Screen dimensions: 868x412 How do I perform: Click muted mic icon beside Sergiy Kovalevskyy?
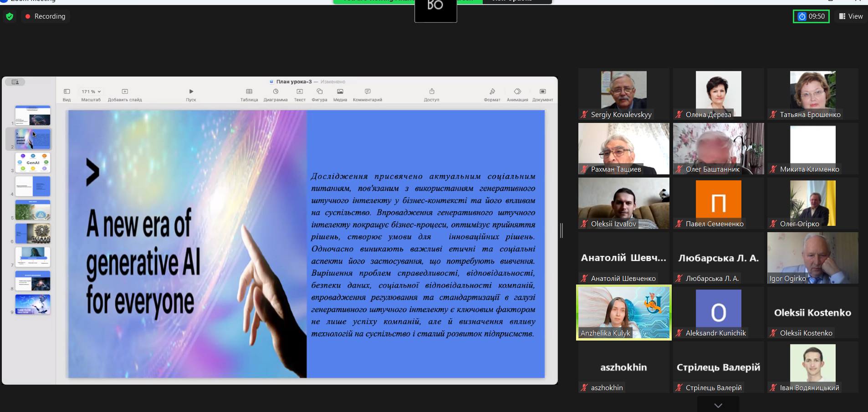pyautogui.click(x=584, y=115)
